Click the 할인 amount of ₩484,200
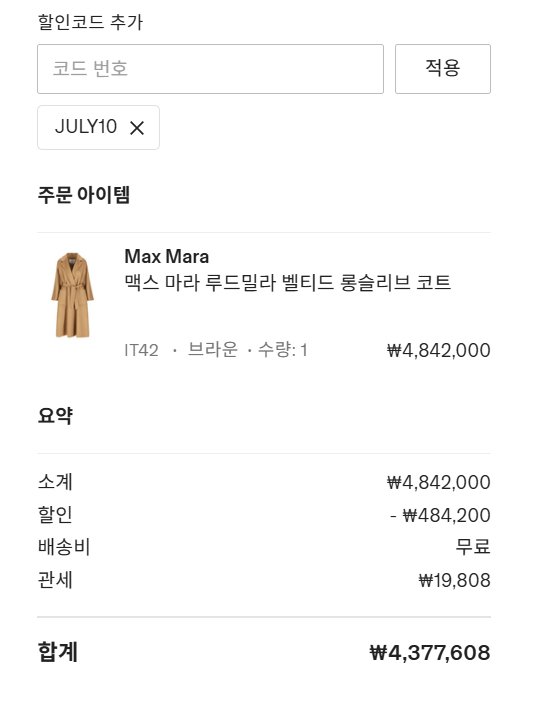 (x=441, y=515)
